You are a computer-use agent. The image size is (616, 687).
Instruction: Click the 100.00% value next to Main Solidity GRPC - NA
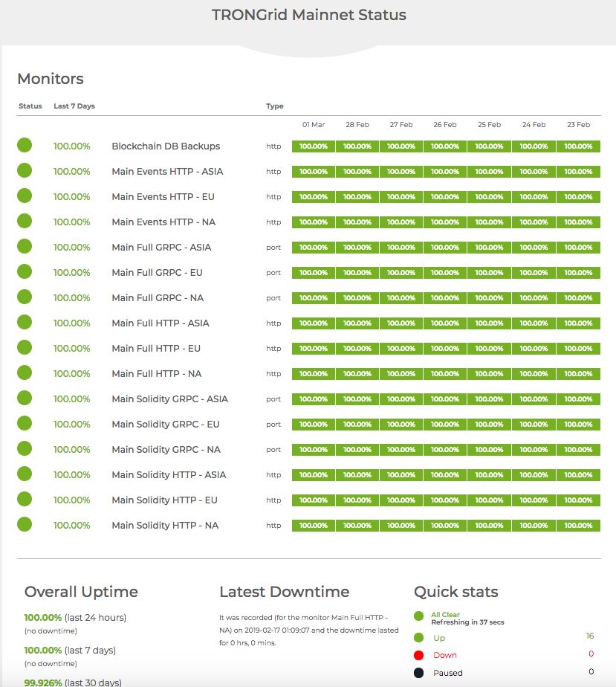(x=72, y=450)
